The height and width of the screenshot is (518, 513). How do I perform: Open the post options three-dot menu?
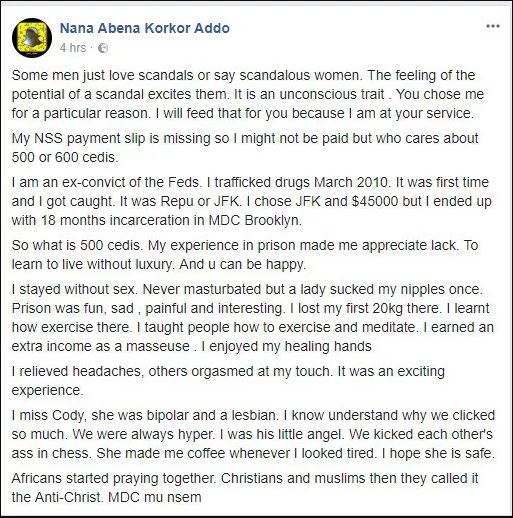coord(493,26)
